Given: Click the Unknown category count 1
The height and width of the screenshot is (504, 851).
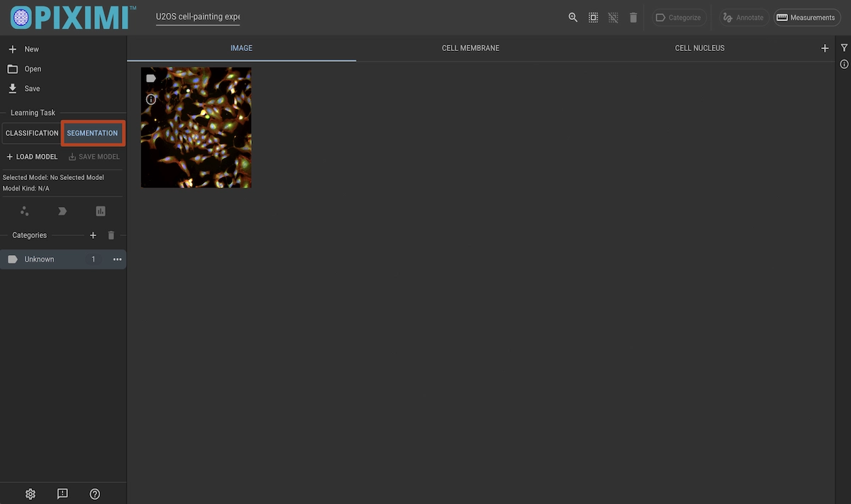Looking at the screenshot, I should (94, 259).
